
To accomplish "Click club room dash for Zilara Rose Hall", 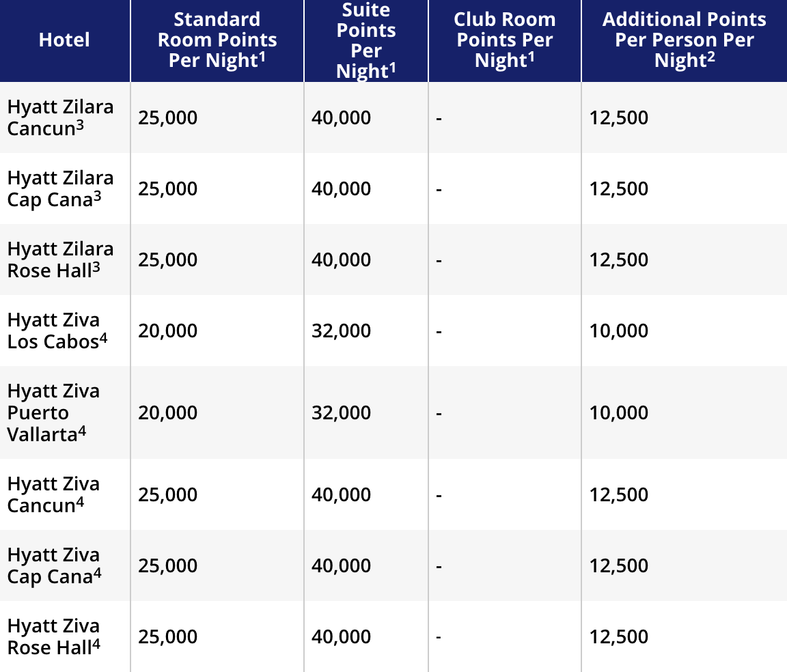I will click(x=439, y=261).
